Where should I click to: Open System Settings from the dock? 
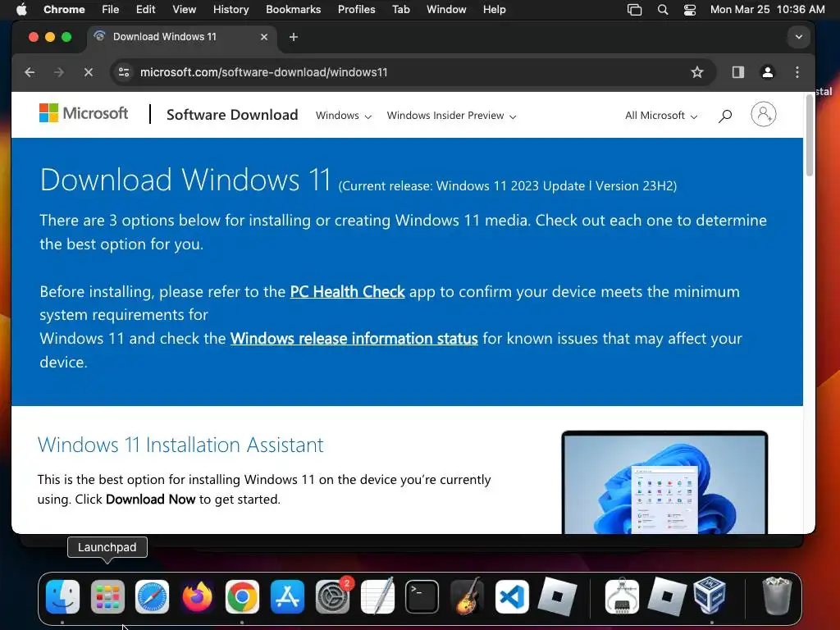[332, 596]
